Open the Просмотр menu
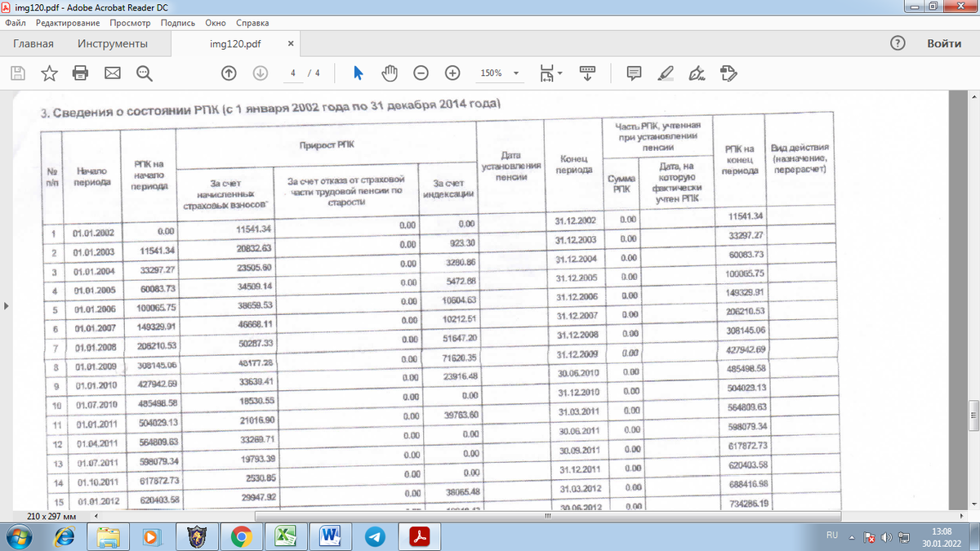This screenshot has width=980, height=551. [131, 23]
